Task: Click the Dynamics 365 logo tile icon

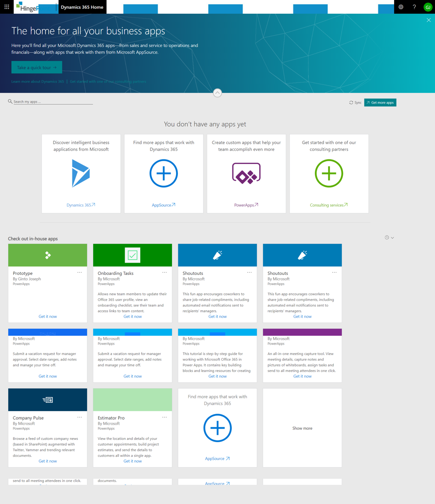Action: coord(81,173)
